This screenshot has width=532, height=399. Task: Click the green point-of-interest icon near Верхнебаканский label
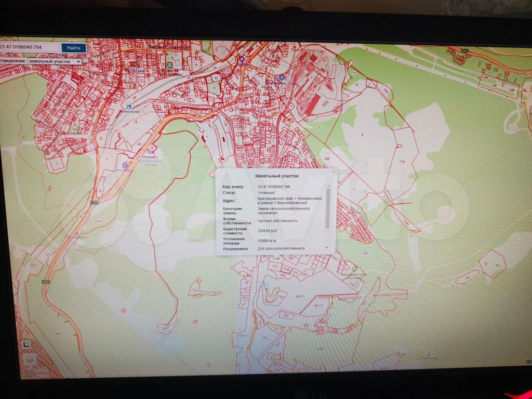(x=169, y=65)
